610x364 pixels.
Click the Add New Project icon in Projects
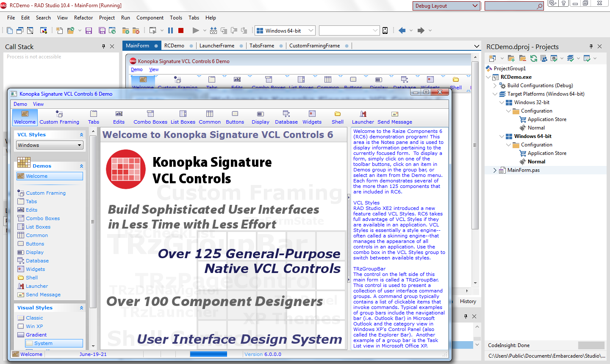coord(492,58)
